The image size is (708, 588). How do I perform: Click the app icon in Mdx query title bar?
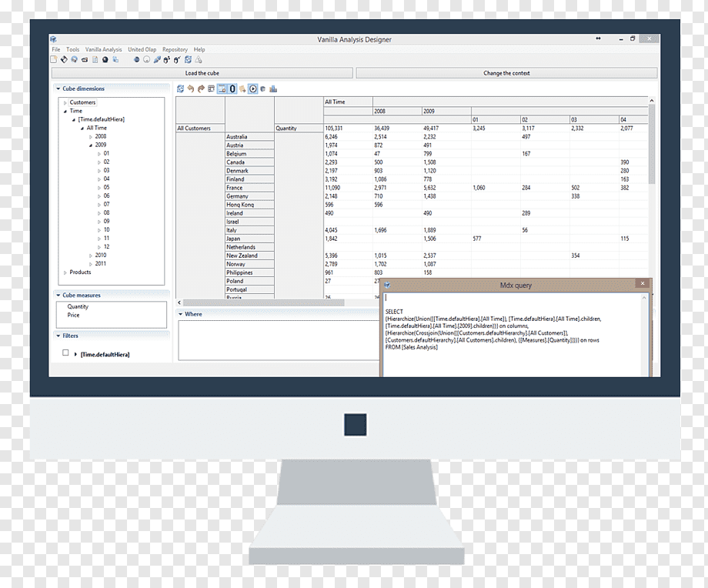point(387,285)
